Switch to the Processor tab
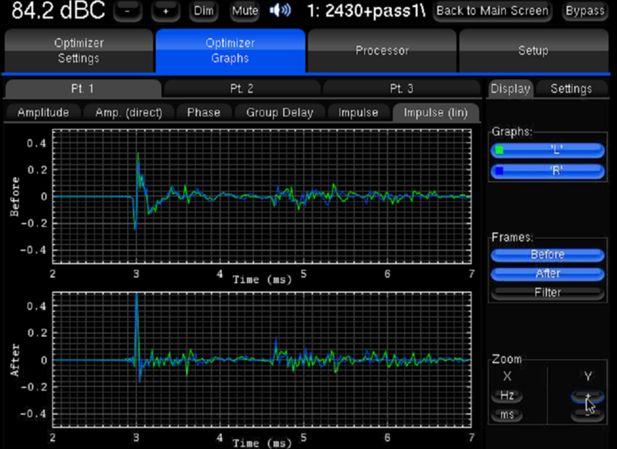Image resolution: width=617 pixels, height=449 pixels. 382,51
